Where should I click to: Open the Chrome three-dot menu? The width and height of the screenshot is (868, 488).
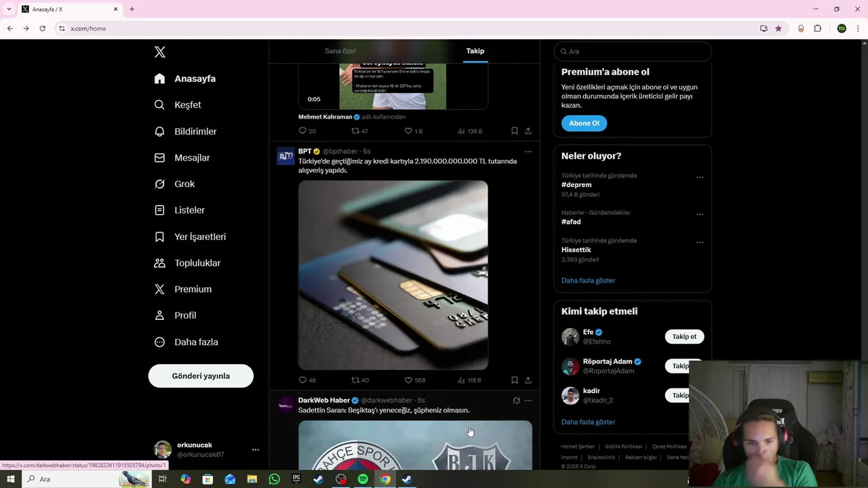click(858, 28)
